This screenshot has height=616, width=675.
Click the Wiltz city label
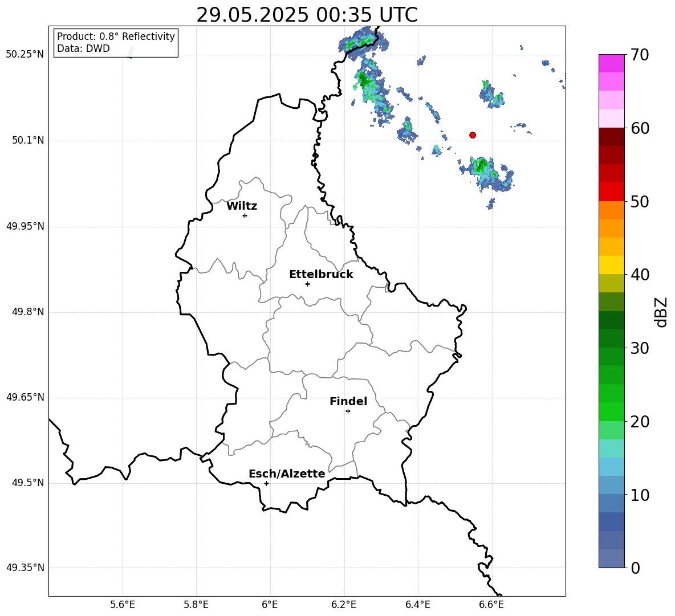tap(242, 206)
